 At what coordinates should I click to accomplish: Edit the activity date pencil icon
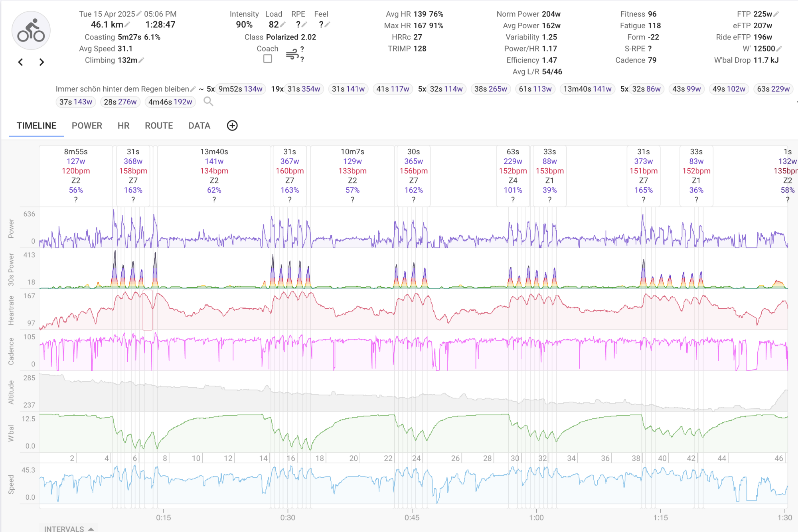click(139, 14)
